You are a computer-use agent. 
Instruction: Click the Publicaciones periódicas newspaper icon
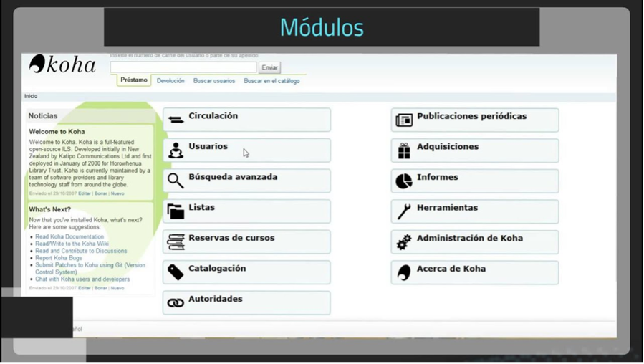[x=404, y=120]
